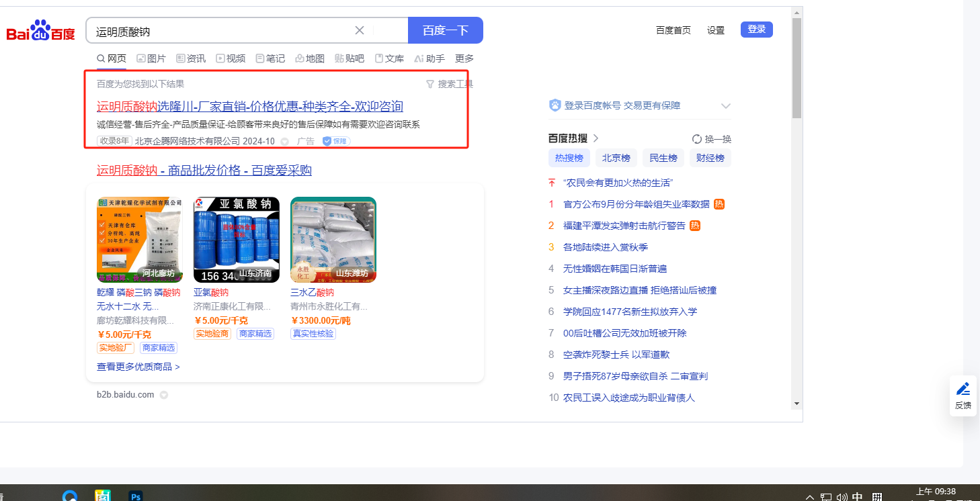Expand the 登录百度帐号 panel chevron

726,106
